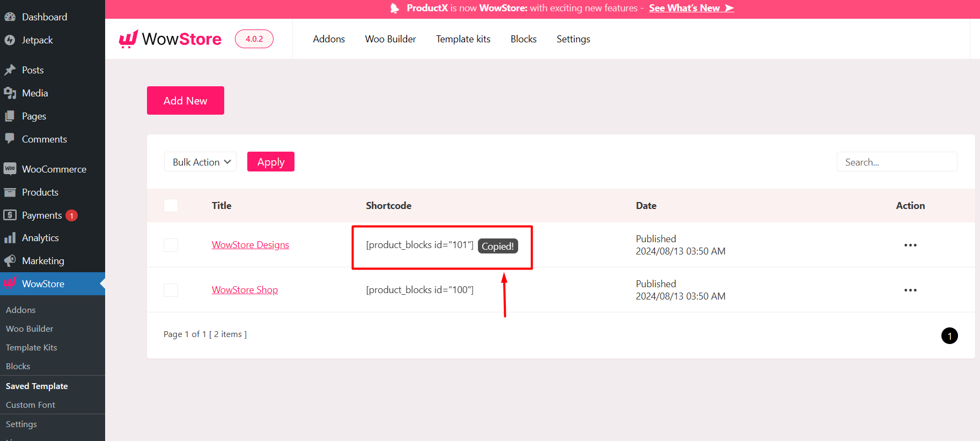The height and width of the screenshot is (441, 980).
Task: Click Payments notification badge
Action: click(x=71, y=215)
